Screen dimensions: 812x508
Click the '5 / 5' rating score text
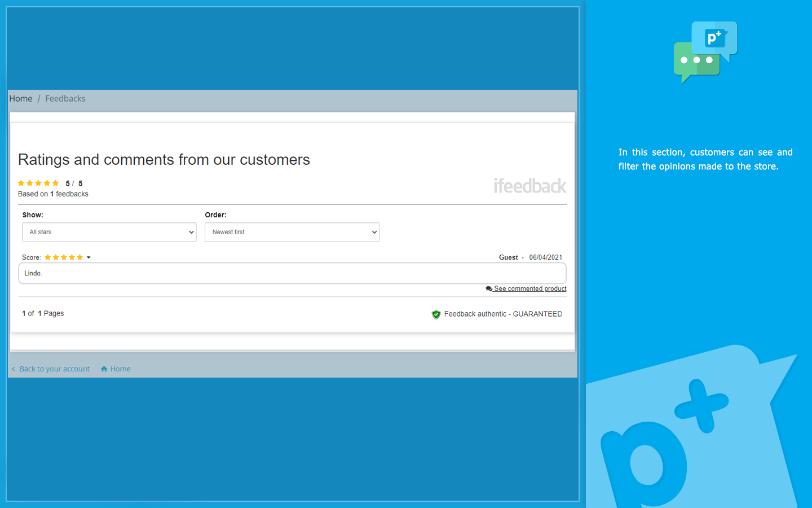pos(74,183)
